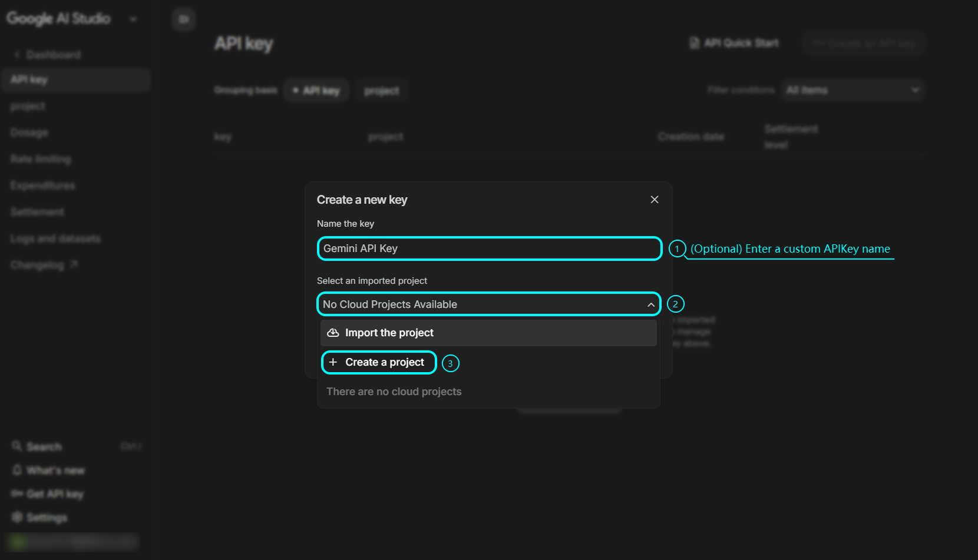Viewport: 978px width, 560px height.
Task: Open the Rate limiting section
Action: [x=39, y=158]
